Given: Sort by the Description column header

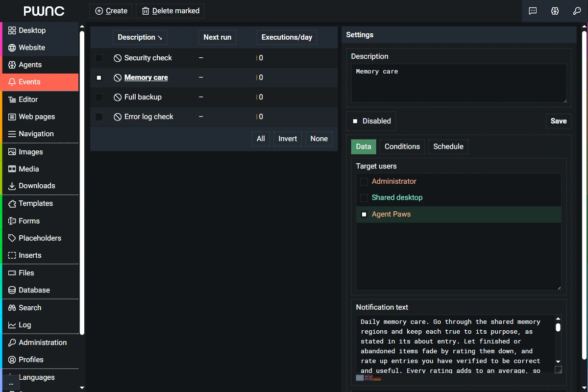Looking at the screenshot, I should 140,37.
